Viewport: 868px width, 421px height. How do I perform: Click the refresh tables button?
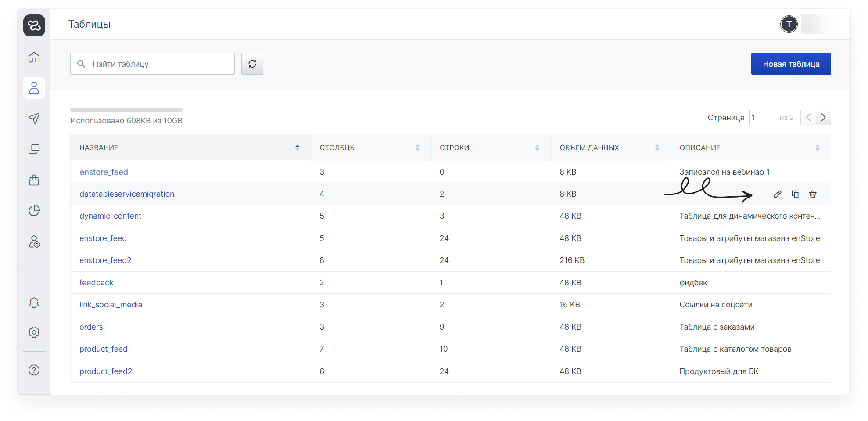[252, 64]
